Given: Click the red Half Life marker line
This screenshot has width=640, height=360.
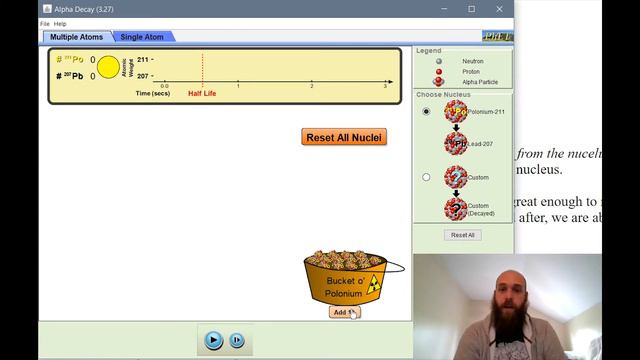Looking at the screenshot, I should pyautogui.click(x=202, y=69).
